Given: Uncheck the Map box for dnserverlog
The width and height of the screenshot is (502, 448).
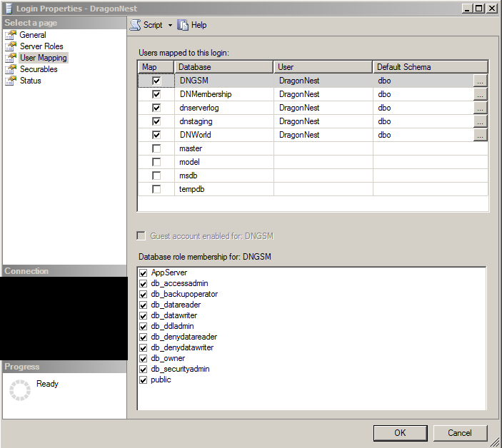Looking at the screenshot, I should (156, 108).
